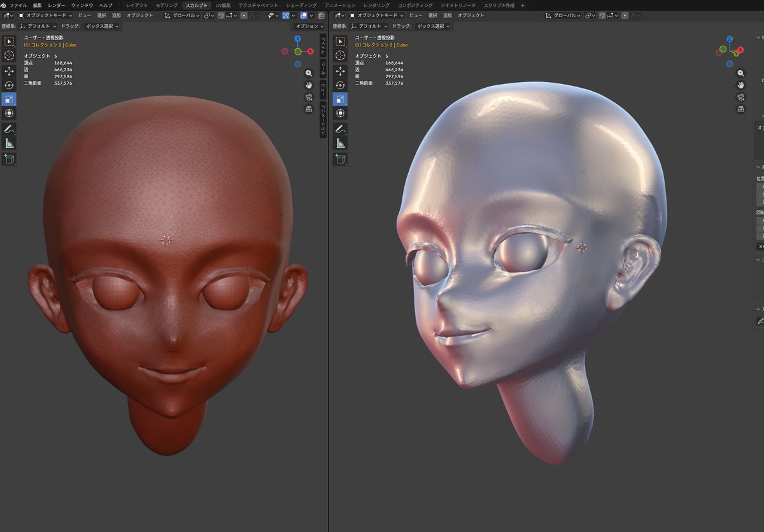The height and width of the screenshot is (532, 764).
Task: Select the Cursor tool
Action: (9, 55)
